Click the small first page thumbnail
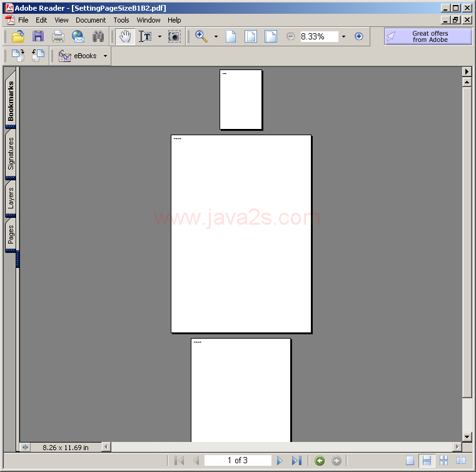 tap(241, 100)
